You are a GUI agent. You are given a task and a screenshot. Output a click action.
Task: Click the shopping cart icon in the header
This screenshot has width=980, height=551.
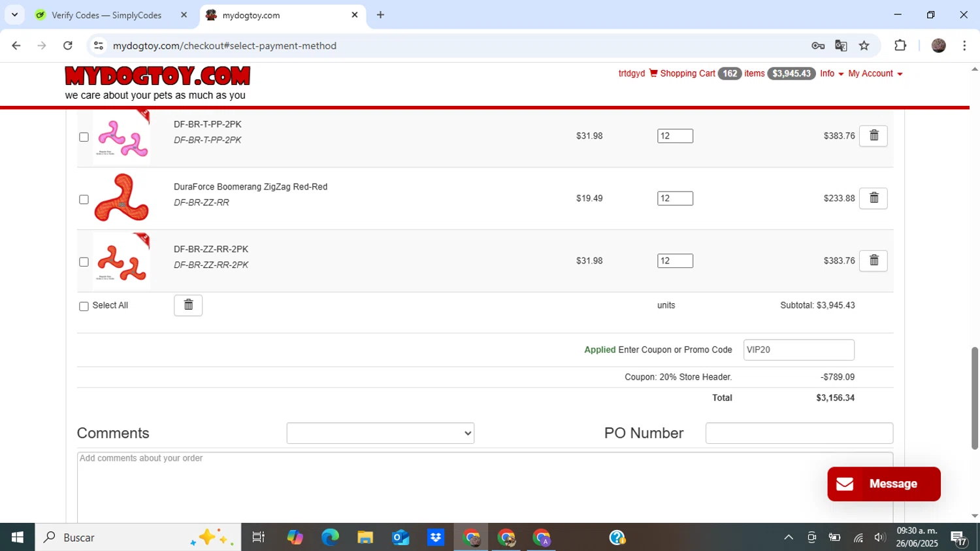(653, 73)
